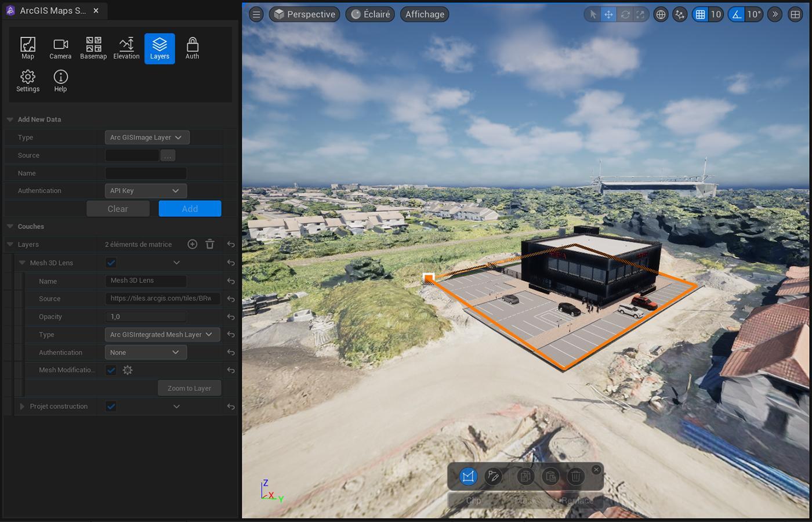Open the Authentication API Key dropdown
812x522 pixels.
146,191
